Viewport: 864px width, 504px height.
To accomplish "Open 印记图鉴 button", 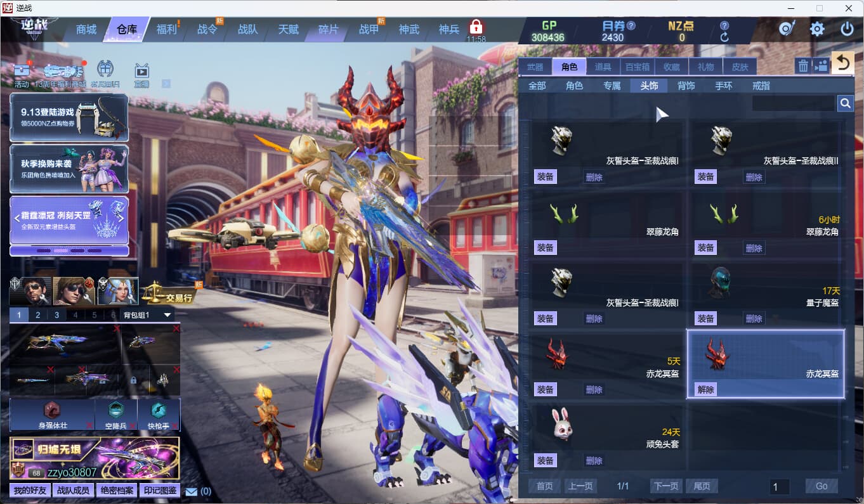I will [159, 491].
